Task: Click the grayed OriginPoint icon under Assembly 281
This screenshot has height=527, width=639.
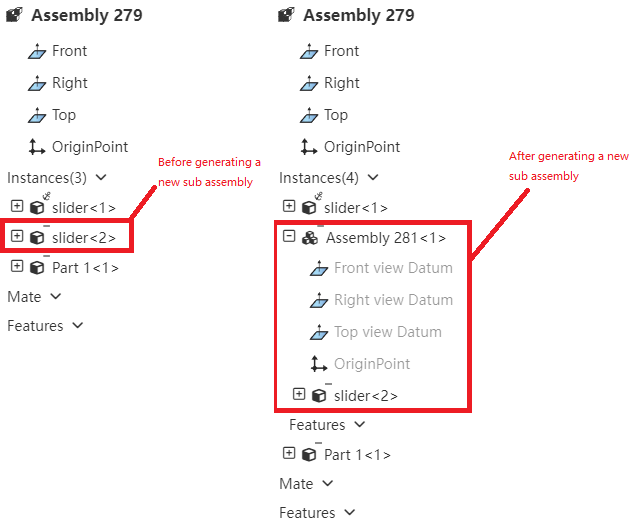Action: pos(319,364)
